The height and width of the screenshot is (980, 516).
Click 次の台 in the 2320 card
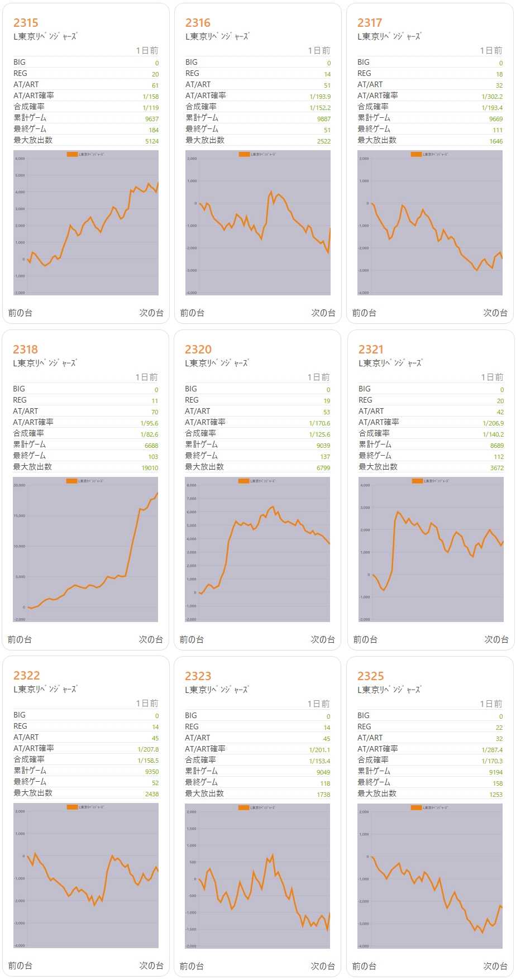point(322,639)
